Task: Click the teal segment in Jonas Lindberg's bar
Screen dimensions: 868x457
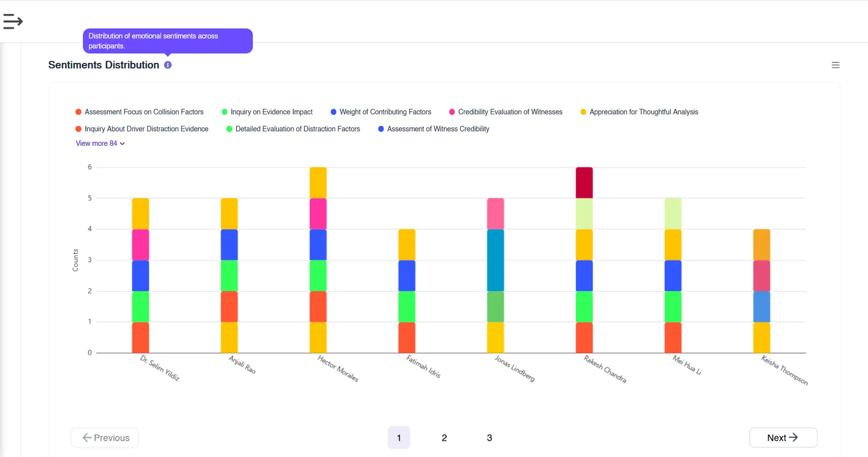Action: pyautogui.click(x=495, y=260)
